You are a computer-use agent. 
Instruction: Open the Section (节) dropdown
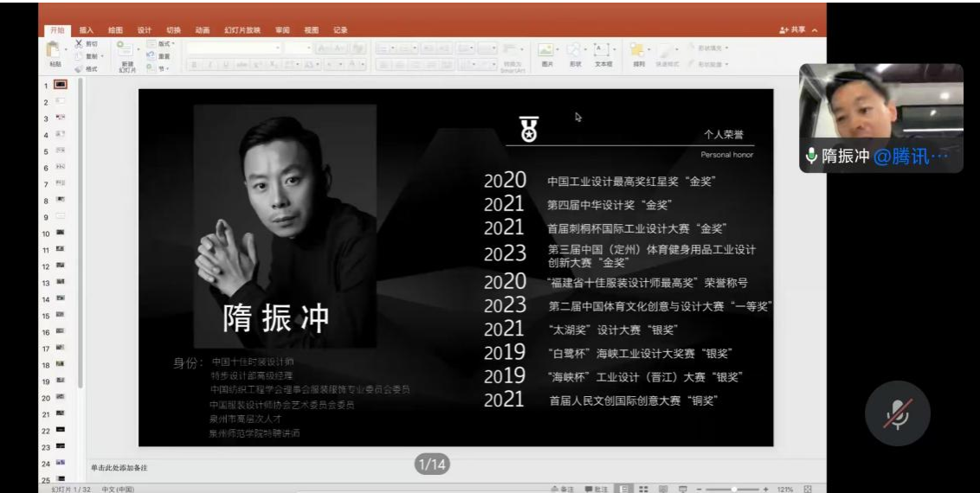point(162,68)
